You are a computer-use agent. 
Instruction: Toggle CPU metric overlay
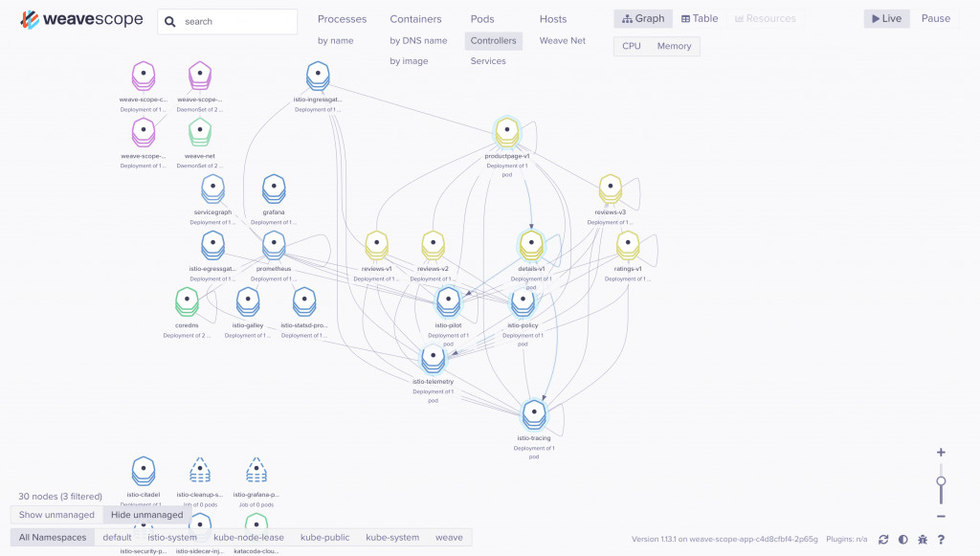[632, 46]
